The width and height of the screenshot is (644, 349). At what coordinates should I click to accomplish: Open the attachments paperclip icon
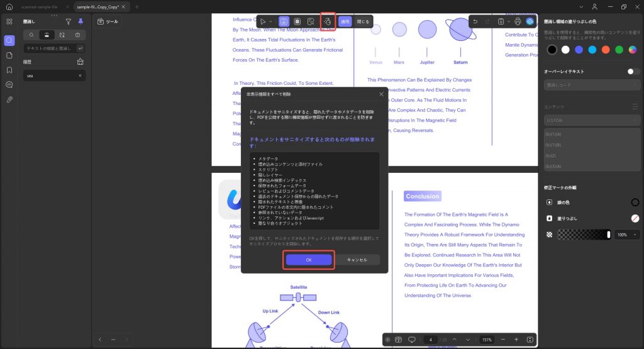9,99
